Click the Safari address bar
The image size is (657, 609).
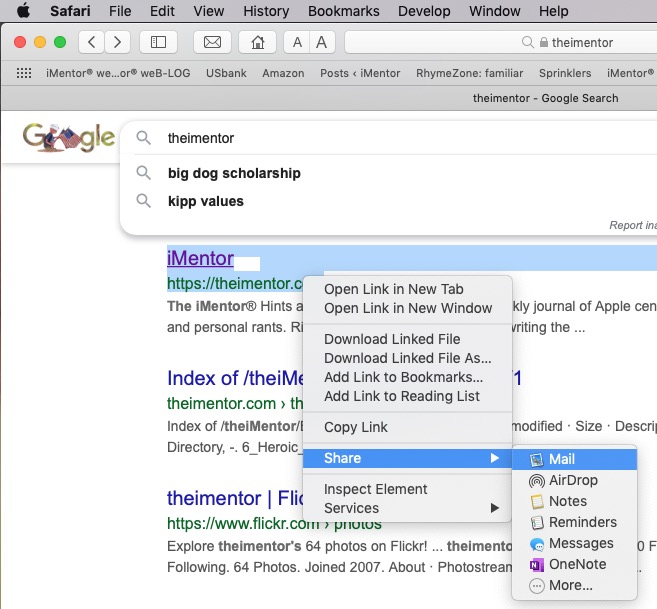click(x=501, y=42)
